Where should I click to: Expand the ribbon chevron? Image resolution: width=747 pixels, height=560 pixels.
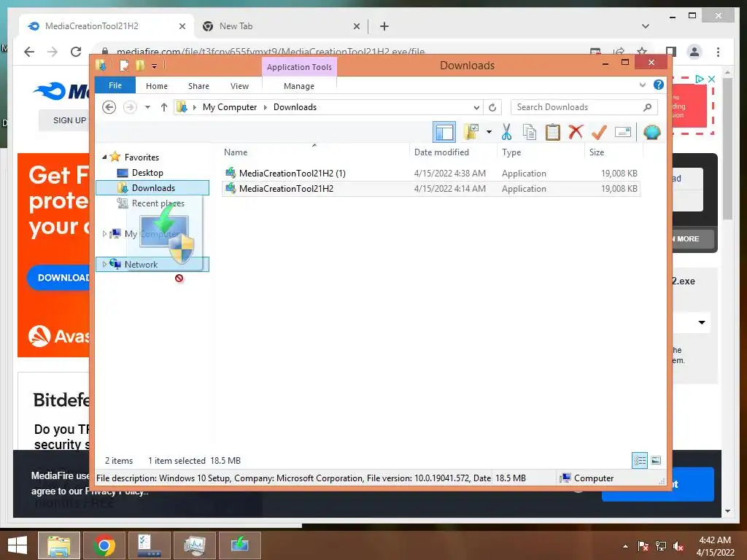[642, 85]
